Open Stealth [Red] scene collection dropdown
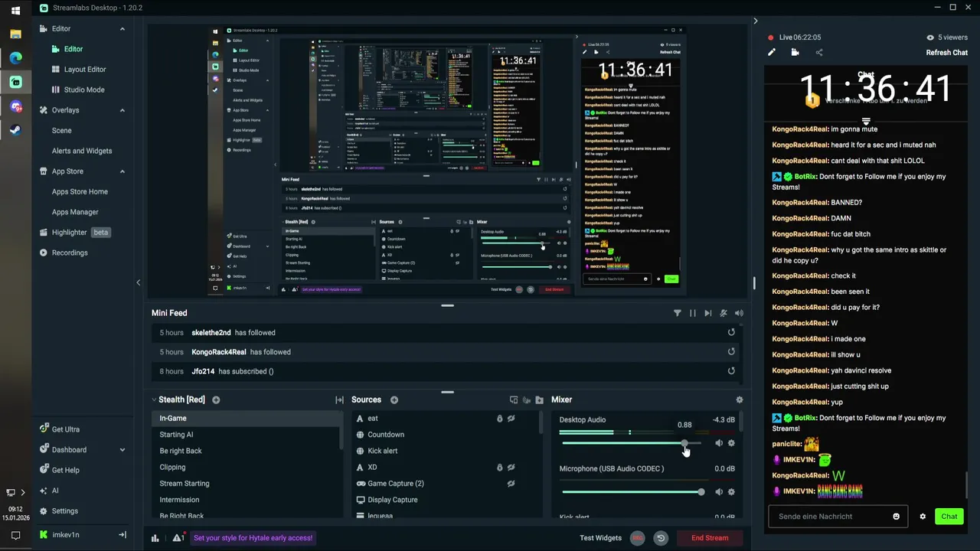This screenshot has height=551, width=980. coord(178,399)
